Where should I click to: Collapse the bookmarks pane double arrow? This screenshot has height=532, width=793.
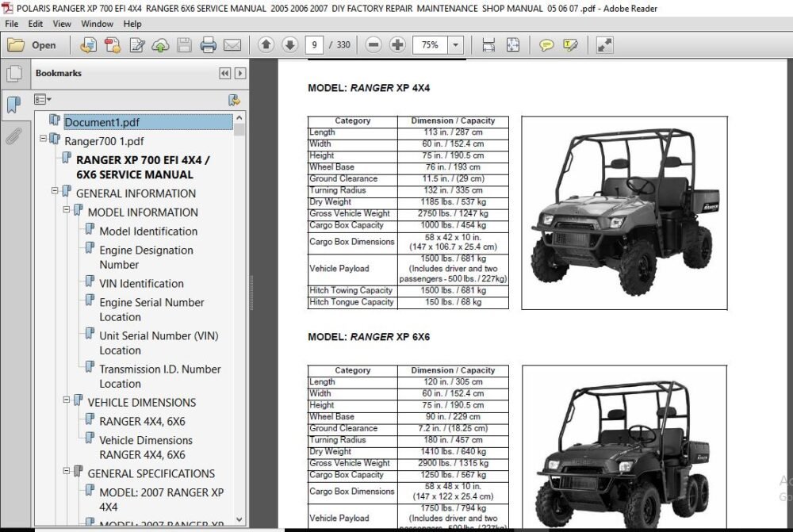point(225,73)
